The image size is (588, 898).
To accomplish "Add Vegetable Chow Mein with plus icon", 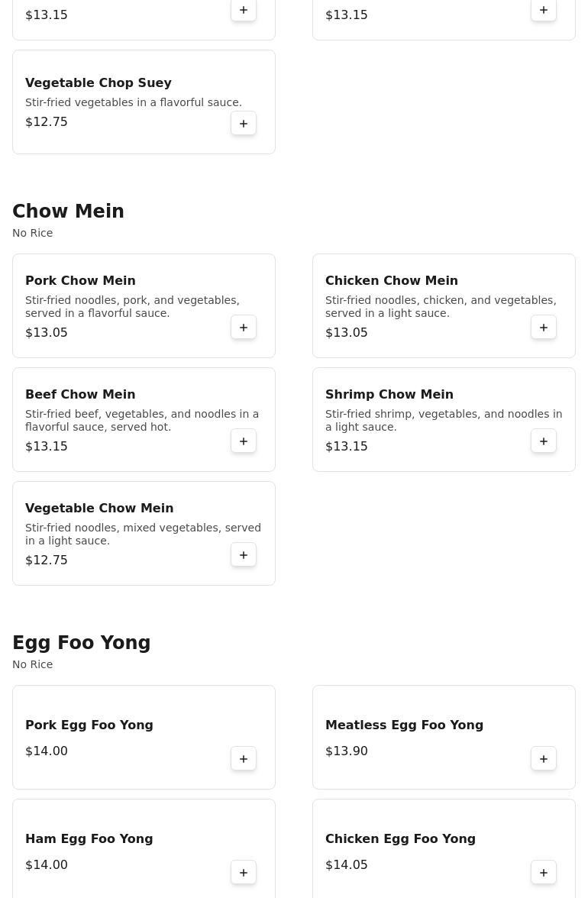I will 244,555.
